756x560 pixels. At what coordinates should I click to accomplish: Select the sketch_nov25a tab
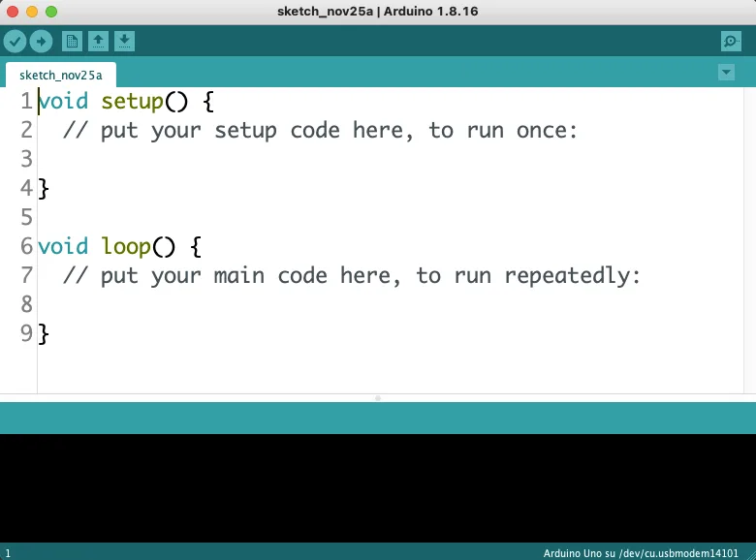pyautogui.click(x=61, y=76)
